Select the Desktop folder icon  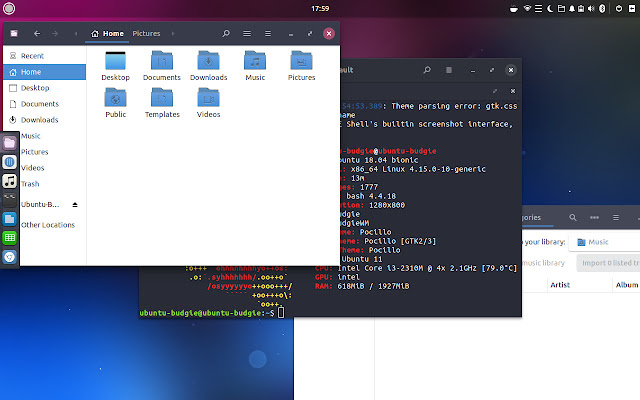(x=116, y=66)
